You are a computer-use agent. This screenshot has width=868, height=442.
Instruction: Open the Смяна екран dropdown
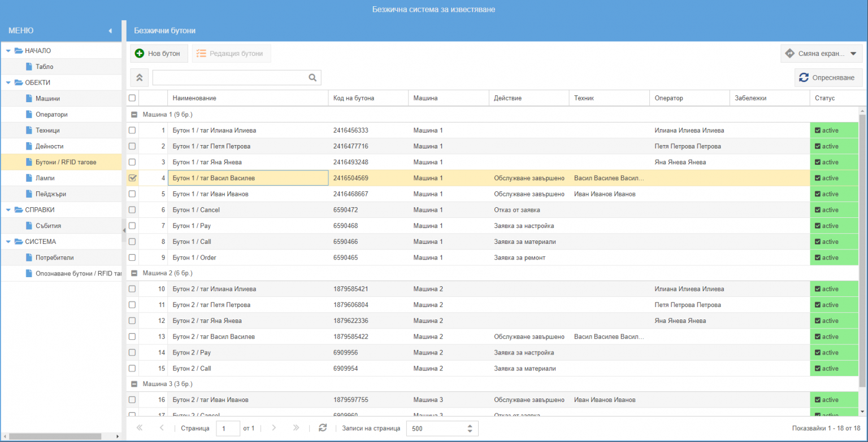pyautogui.click(x=821, y=54)
